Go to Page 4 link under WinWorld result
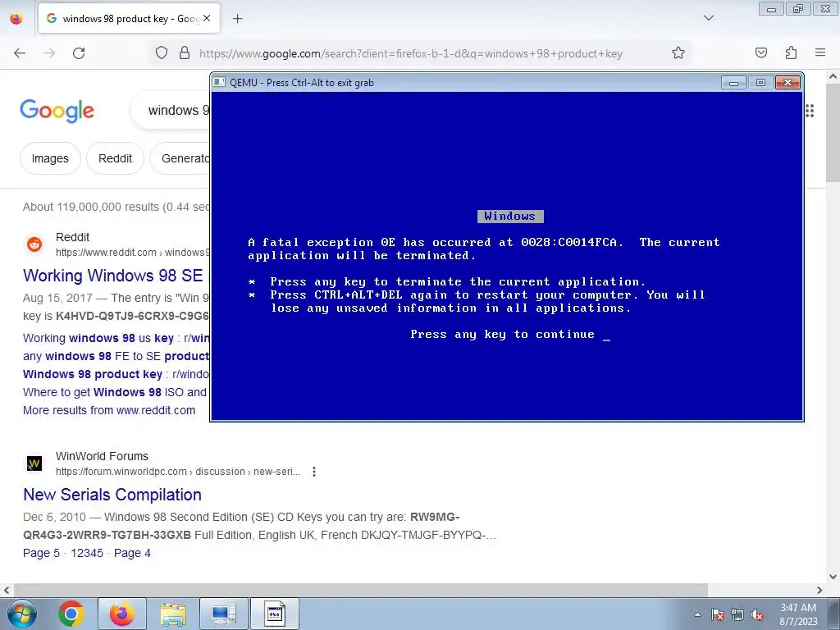This screenshot has width=840, height=630. tap(132, 553)
